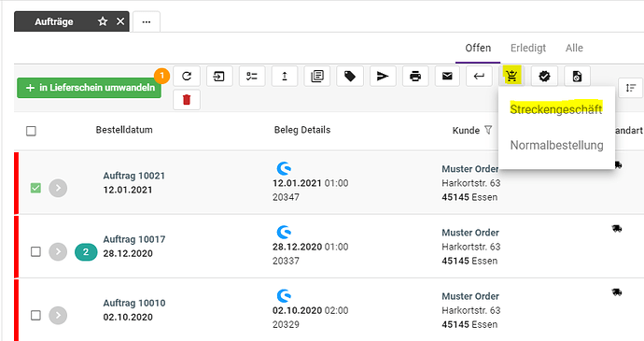Click the refresh icon in toolbar
This screenshot has height=341, width=644.
point(187,76)
